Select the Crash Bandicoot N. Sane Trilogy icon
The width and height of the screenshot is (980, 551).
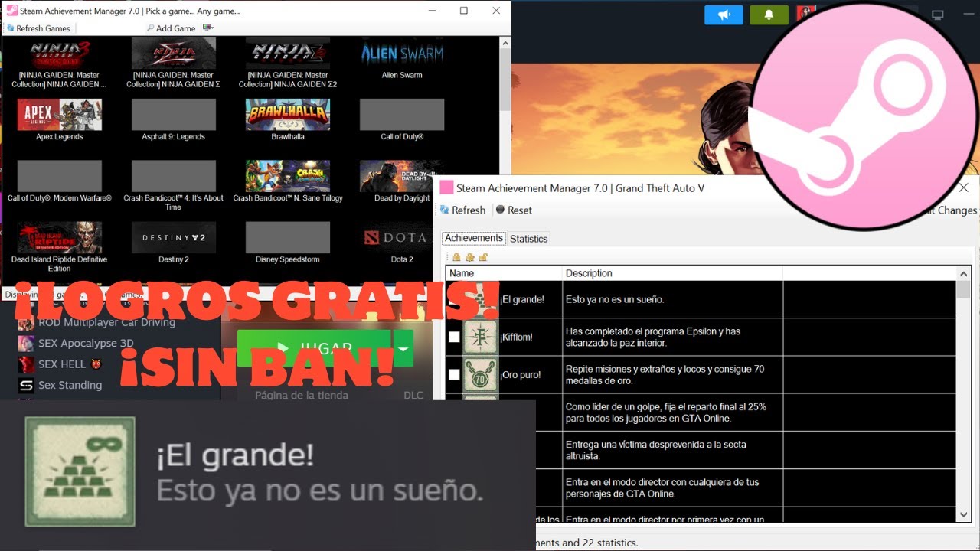pos(288,176)
